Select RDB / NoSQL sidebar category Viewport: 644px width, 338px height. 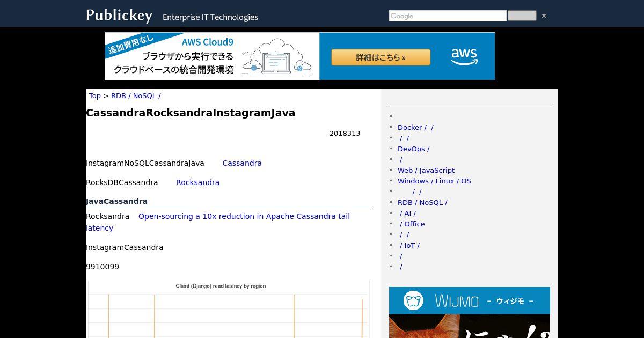coord(422,202)
